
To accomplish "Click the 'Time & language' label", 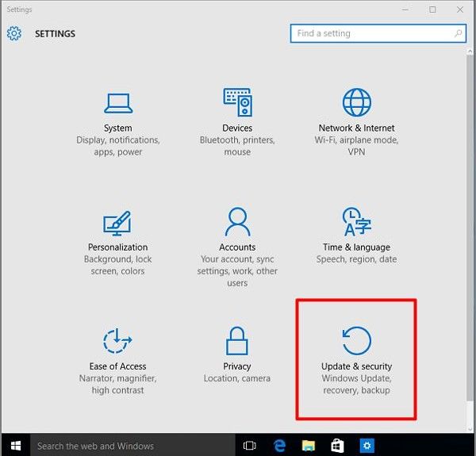I will tap(356, 247).
